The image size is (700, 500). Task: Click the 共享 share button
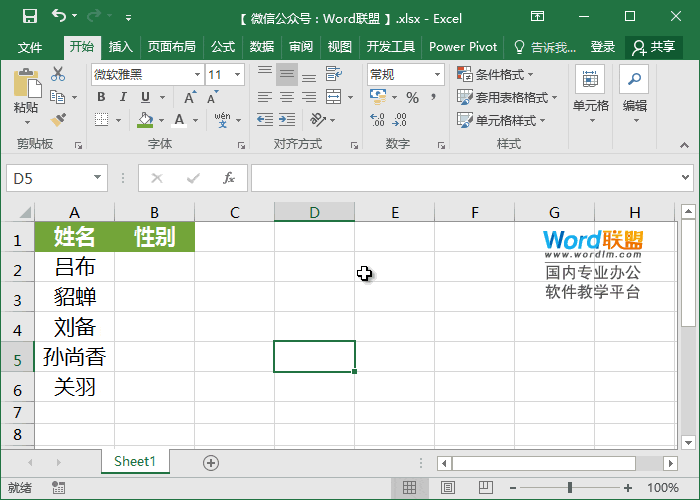(653, 47)
